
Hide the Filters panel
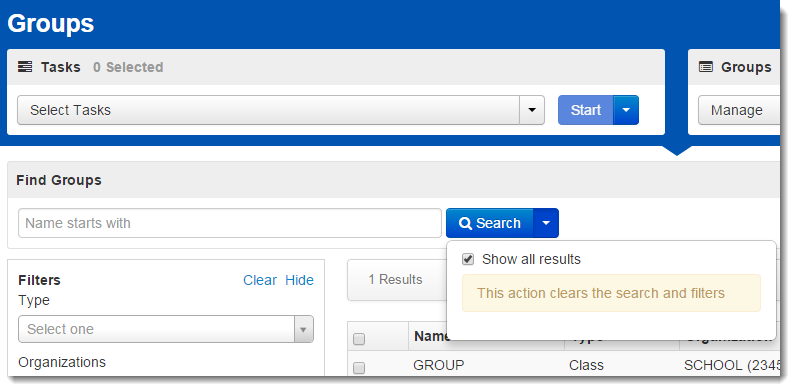click(x=299, y=280)
